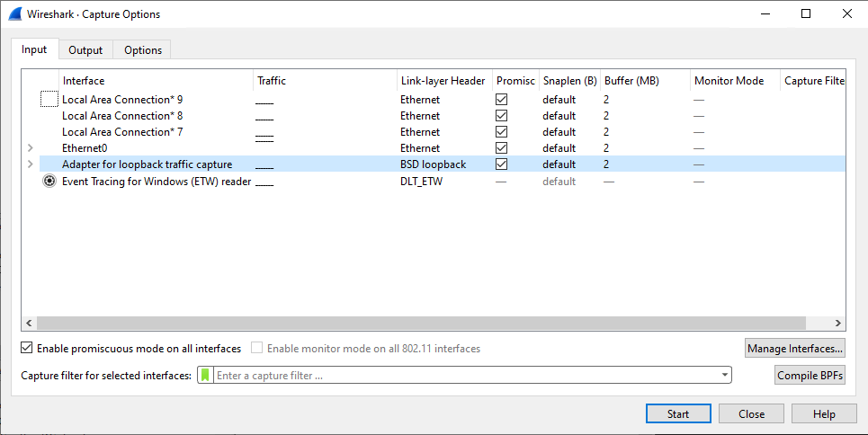Click the DLT_ETW link-layer cell
The height and width of the screenshot is (435, 868).
pos(421,182)
